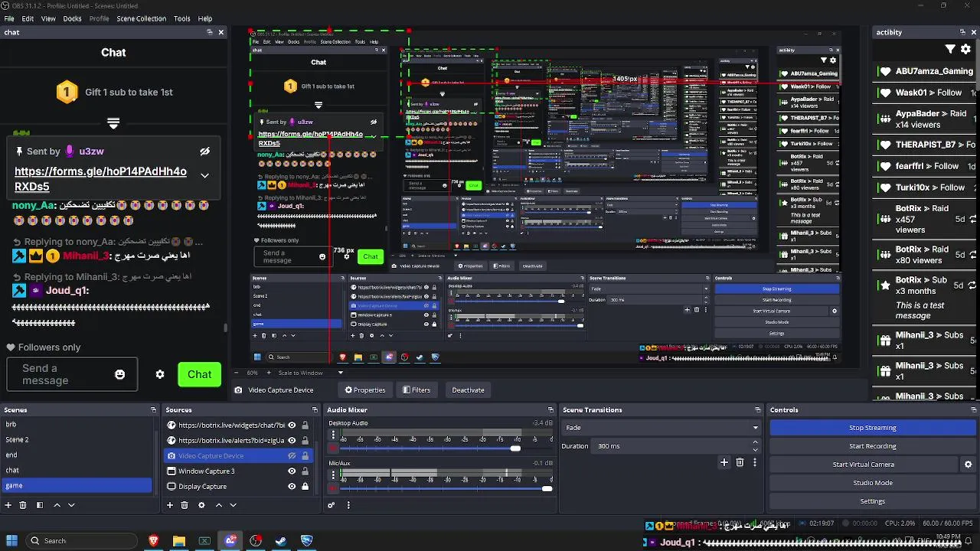The image size is (980, 551).
Task: Toggle visibility of botrix alerts source
Action: [x=292, y=441]
